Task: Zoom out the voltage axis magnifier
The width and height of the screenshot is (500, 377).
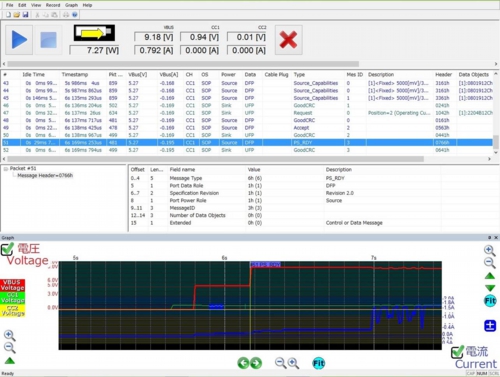Action: click(x=9, y=348)
